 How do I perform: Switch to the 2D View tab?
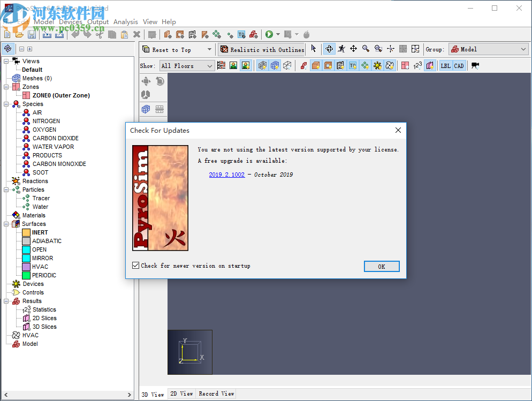[182, 394]
